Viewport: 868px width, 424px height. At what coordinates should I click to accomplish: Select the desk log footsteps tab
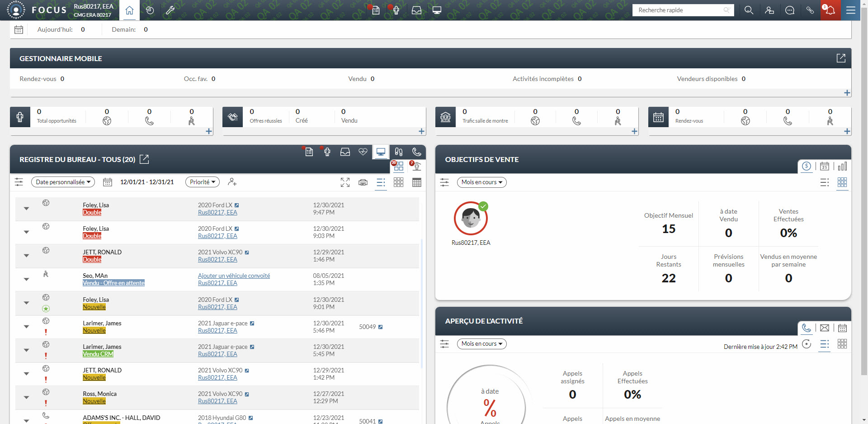coord(399,152)
